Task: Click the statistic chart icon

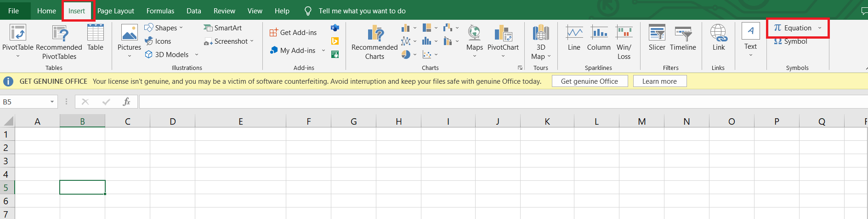Action: 427,41
